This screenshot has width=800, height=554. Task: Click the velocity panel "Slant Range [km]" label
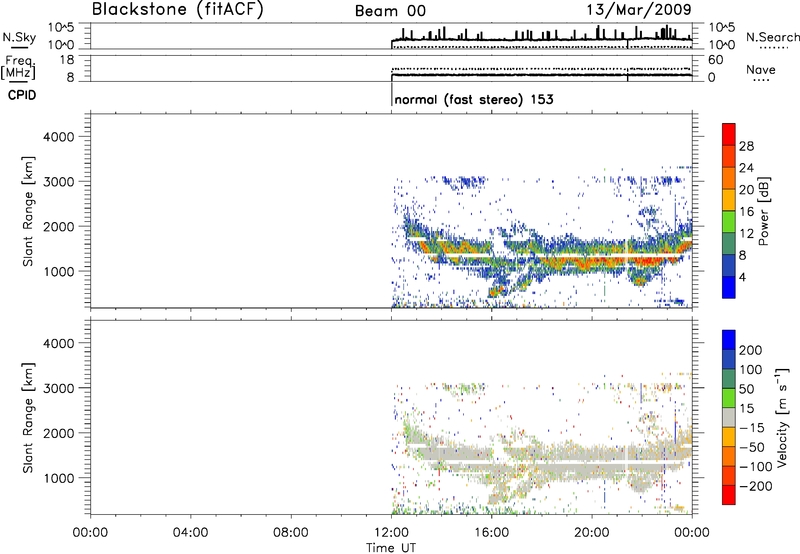[28, 418]
